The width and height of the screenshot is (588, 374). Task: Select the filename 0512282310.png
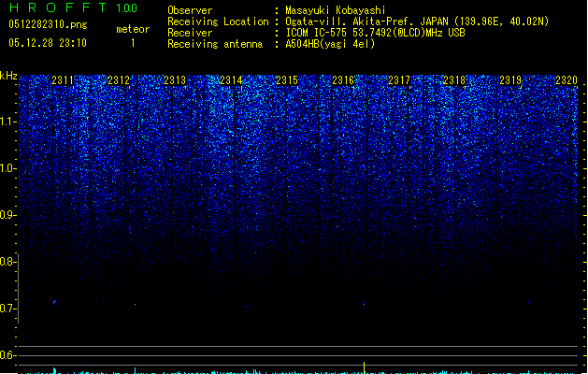[48, 24]
